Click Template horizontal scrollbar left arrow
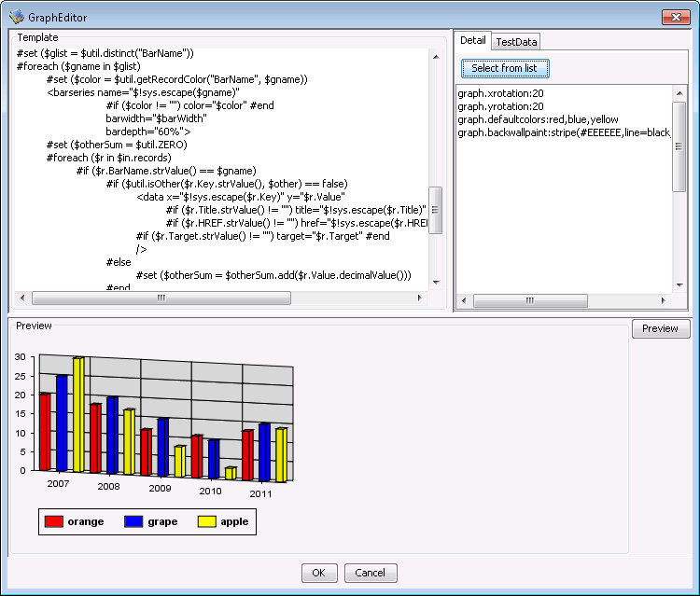 coord(23,298)
